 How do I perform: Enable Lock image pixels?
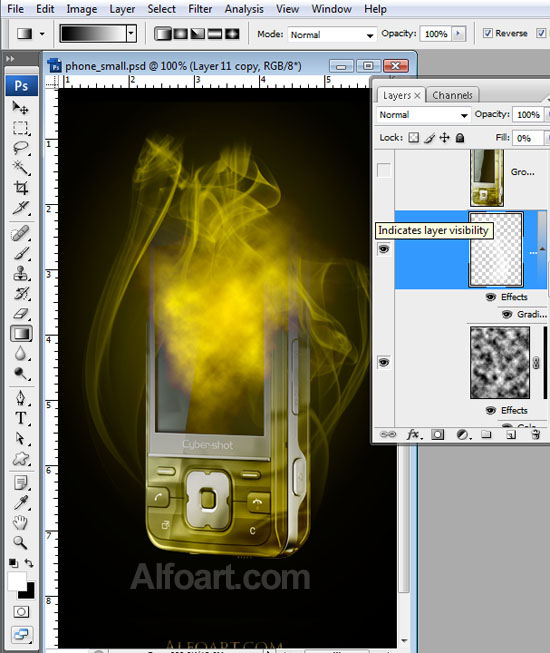(x=429, y=137)
